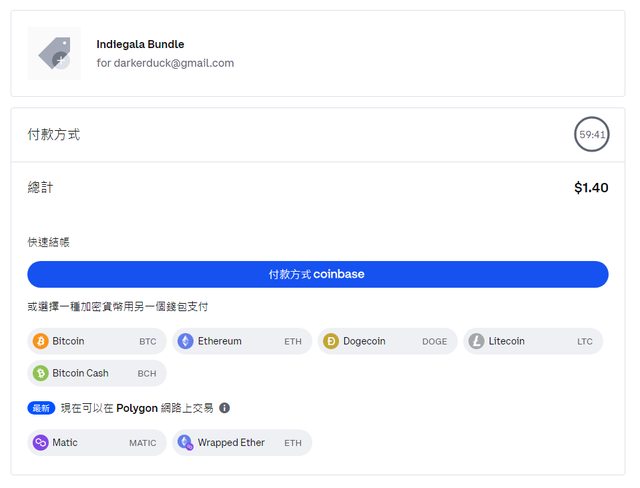640x488 pixels.
Task: Choose the DOGE ticker label
Action: [x=434, y=342]
